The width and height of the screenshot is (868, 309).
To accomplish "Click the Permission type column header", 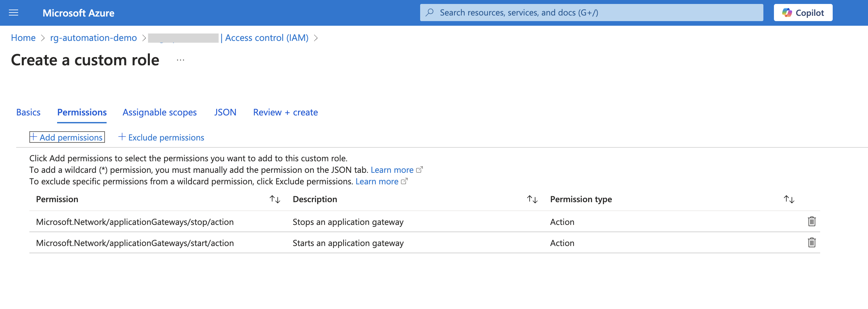I will click(x=581, y=199).
